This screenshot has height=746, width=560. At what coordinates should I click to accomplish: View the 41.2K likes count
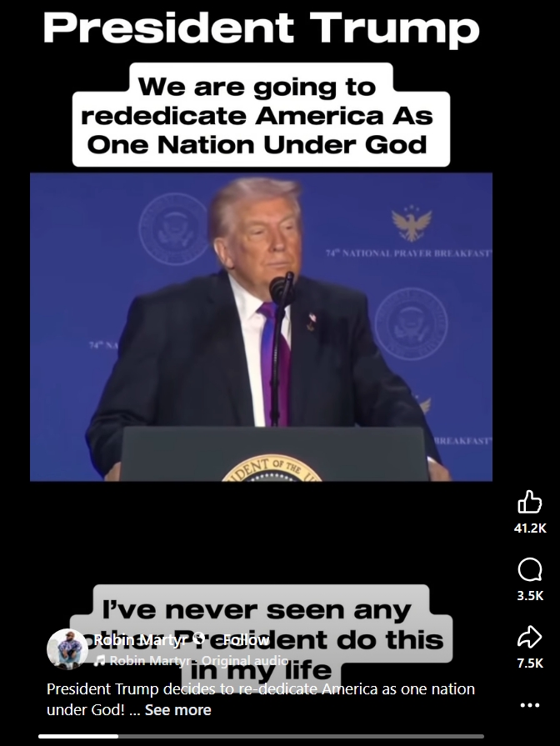pyautogui.click(x=530, y=528)
